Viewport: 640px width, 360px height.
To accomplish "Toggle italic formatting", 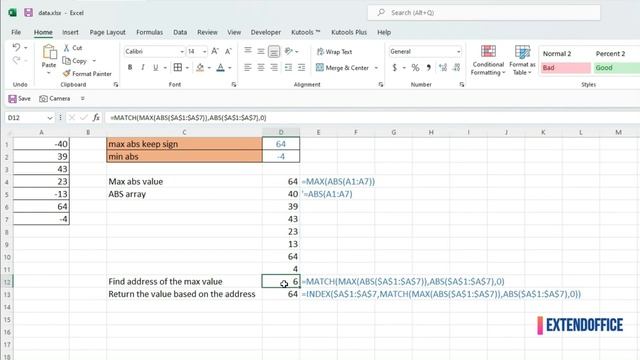I will coord(142,67).
